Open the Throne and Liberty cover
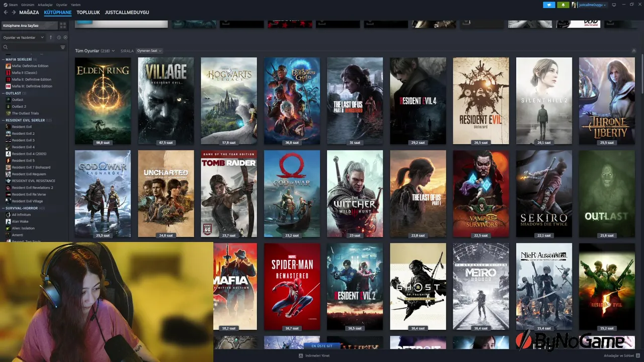Image resolution: width=644 pixels, height=362 pixels. click(607, 101)
